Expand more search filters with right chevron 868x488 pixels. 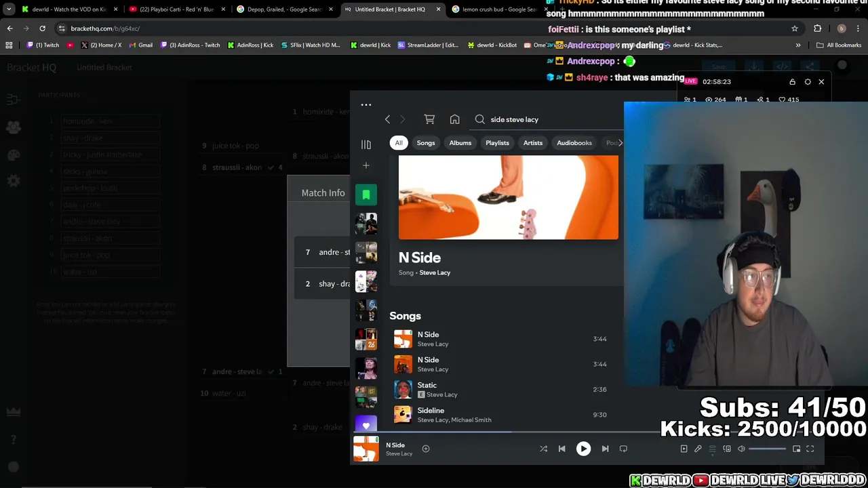[620, 143]
